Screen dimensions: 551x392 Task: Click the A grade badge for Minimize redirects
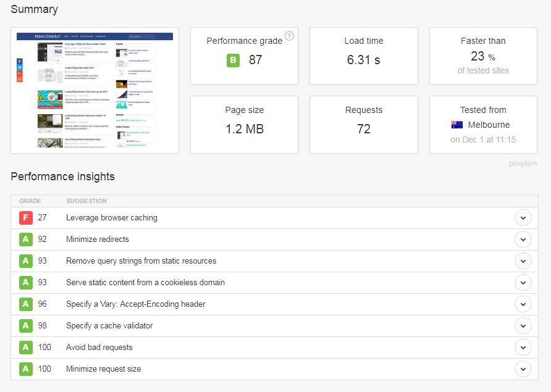click(x=25, y=240)
